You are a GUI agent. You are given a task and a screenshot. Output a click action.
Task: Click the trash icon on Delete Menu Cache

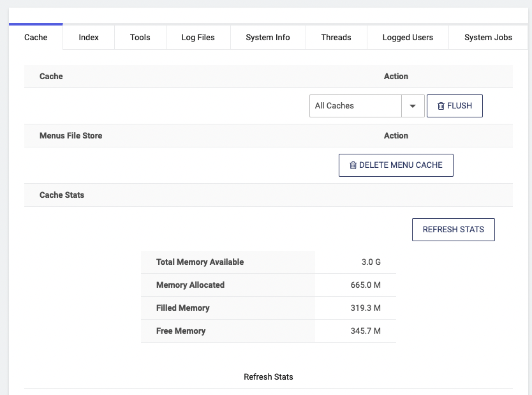[353, 165]
